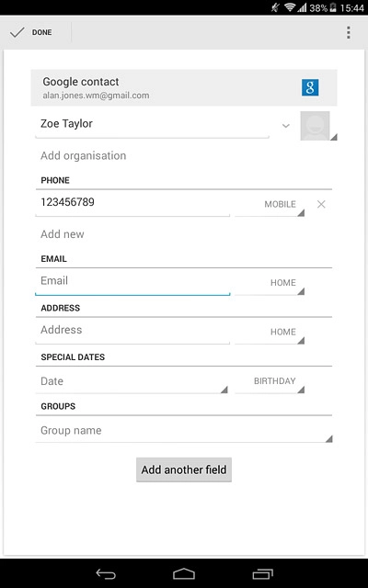Open the recent apps navigation icon

pyautogui.click(x=262, y=573)
